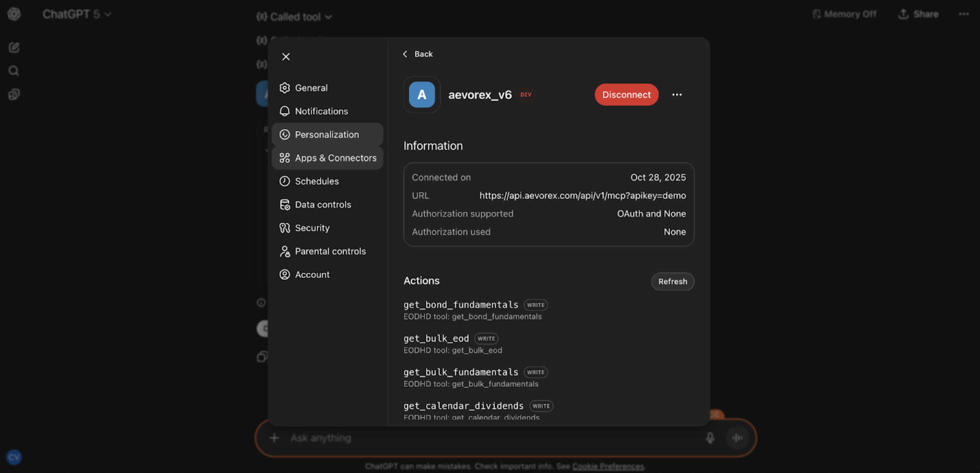980x473 pixels.
Task: Open a new chat from the sidebar
Action: point(14,47)
